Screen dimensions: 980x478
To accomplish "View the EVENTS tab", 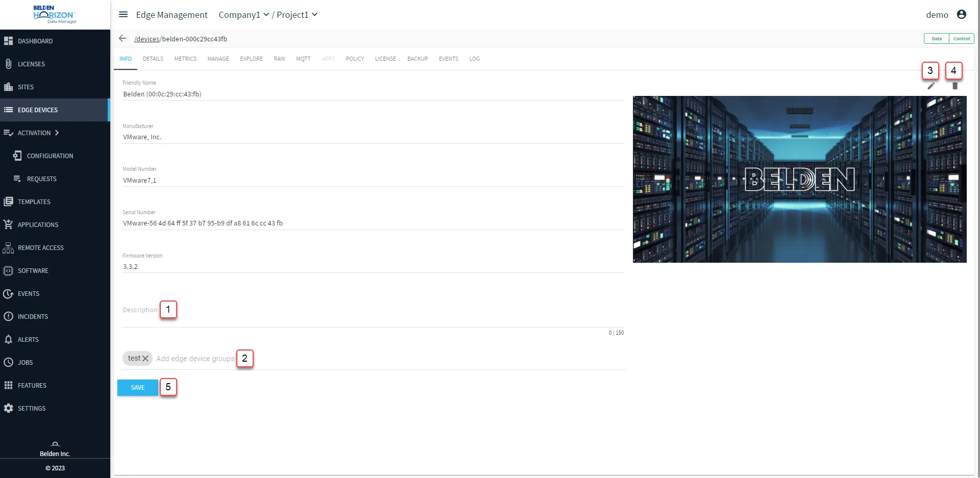I will coord(449,59).
